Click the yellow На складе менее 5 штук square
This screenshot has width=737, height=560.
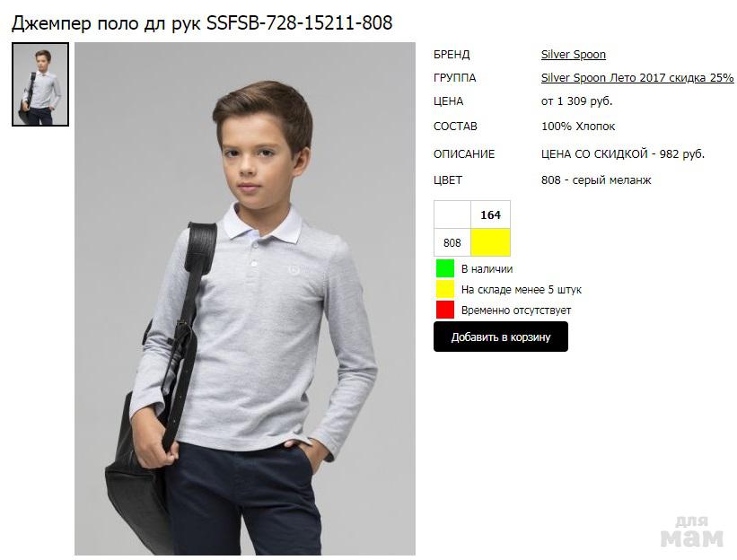444,289
